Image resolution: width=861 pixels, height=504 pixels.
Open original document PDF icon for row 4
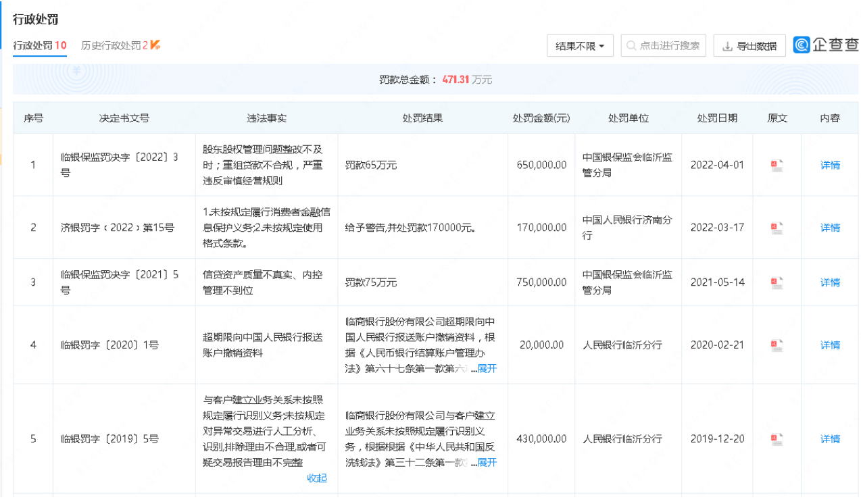point(777,345)
